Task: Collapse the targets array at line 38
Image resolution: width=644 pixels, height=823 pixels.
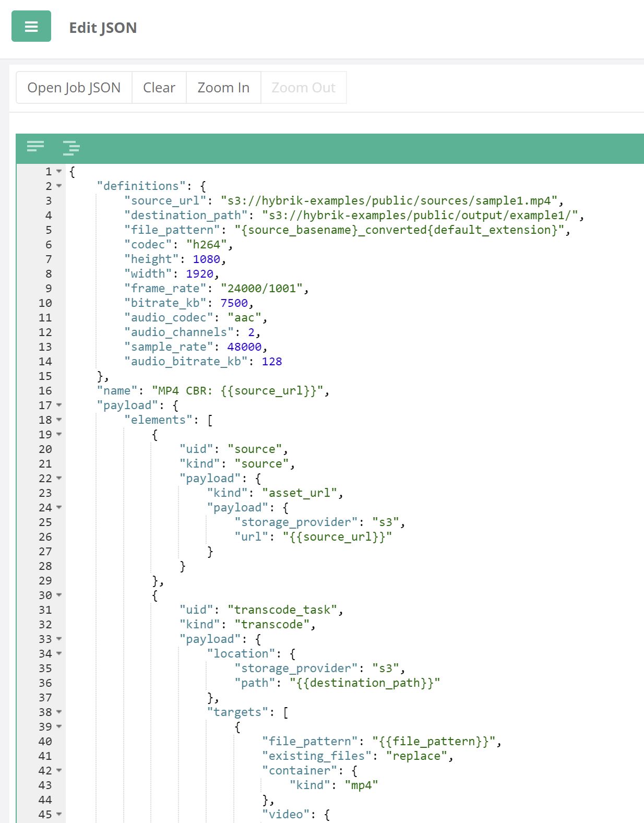Action: pos(59,712)
